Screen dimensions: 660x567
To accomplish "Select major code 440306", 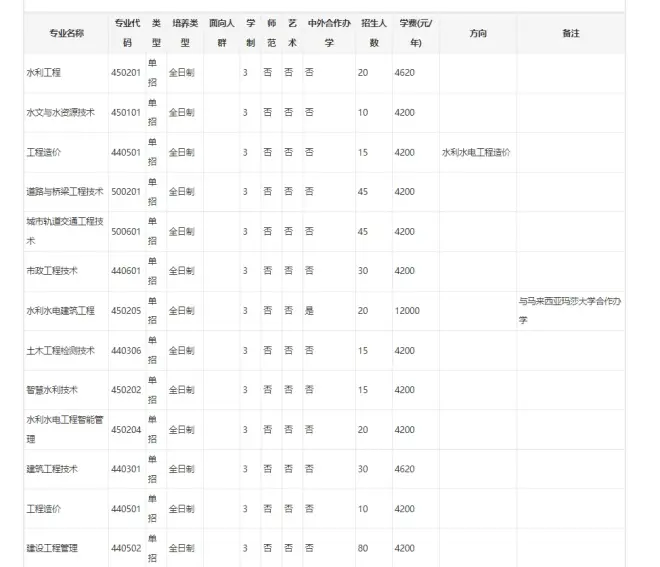I will tap(126, 351).
